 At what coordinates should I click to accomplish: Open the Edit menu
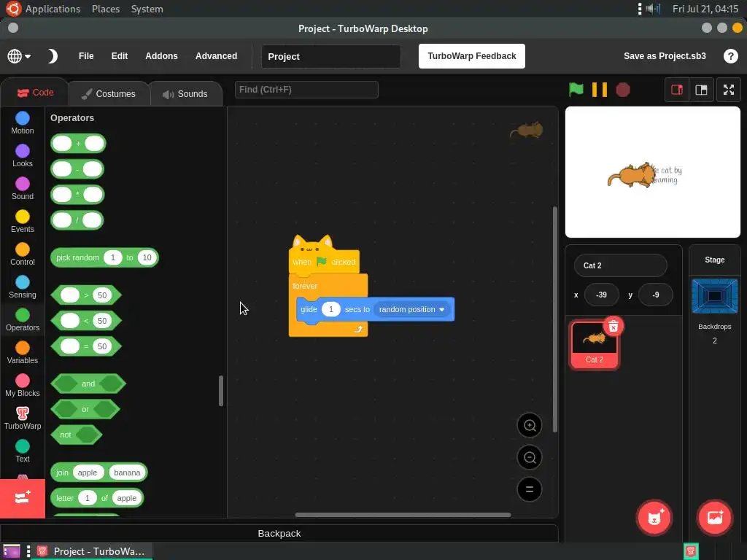tap(119, 56)
